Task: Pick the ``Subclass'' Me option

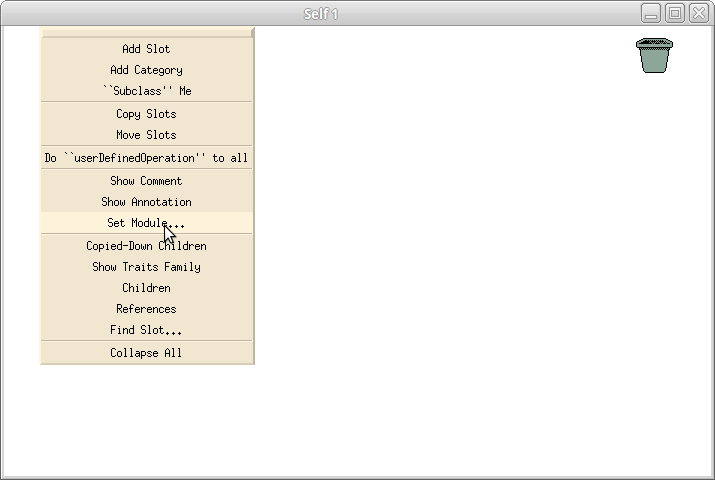Action: 146,91
